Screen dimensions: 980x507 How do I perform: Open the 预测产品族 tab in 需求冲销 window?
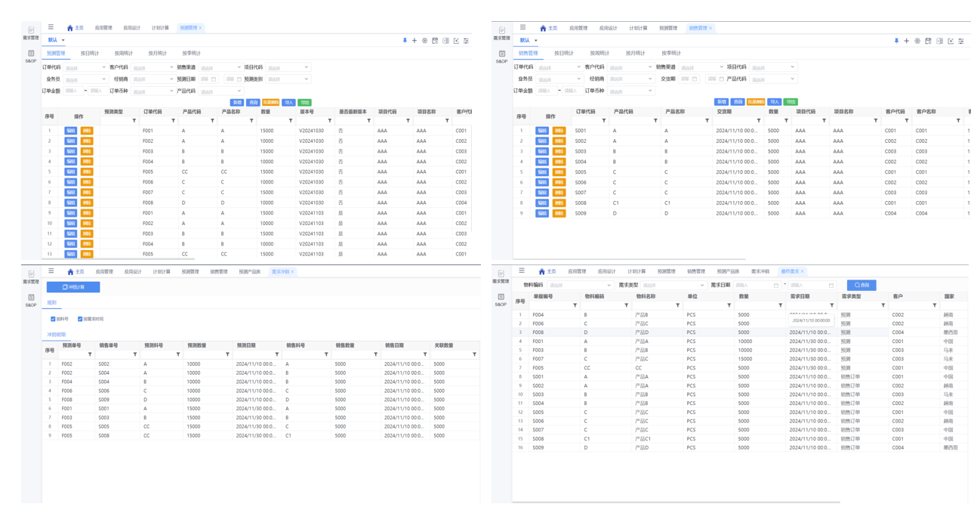pos(249,272)
